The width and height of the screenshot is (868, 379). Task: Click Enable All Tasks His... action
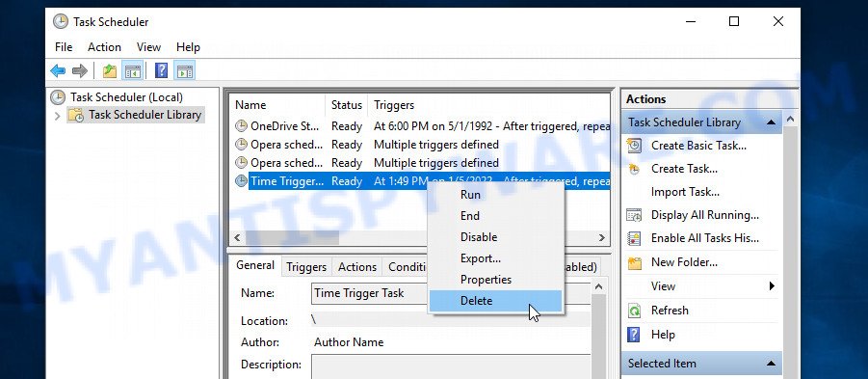[x=704, y=238]
